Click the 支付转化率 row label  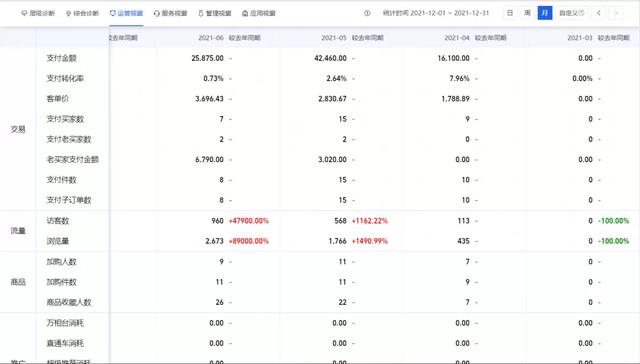(x=65, y=78)
